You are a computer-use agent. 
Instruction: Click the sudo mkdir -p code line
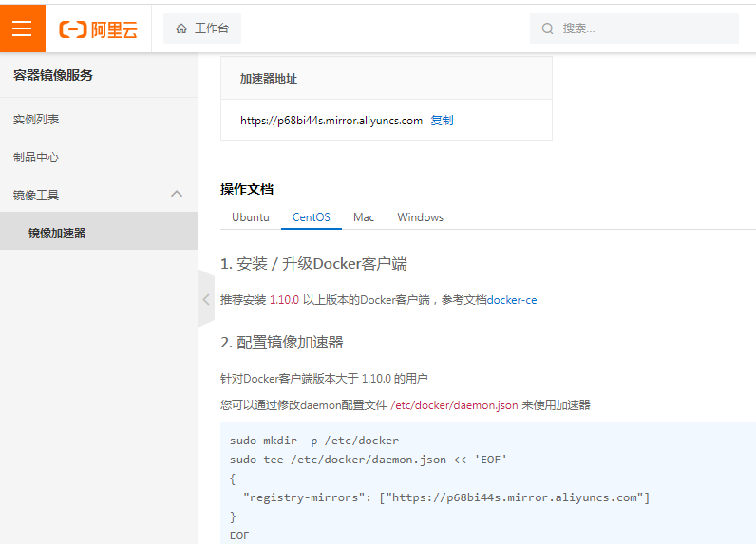click(x=314, y=441)
